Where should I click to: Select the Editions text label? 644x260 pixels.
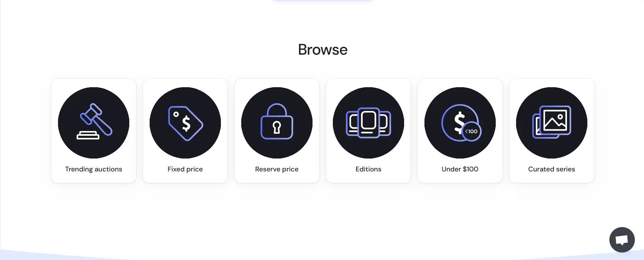click(368, 169)
